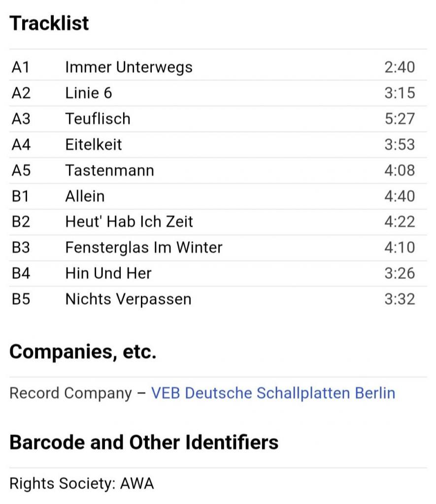
Task: Select the Hin Und Her track
Action: 108,274
